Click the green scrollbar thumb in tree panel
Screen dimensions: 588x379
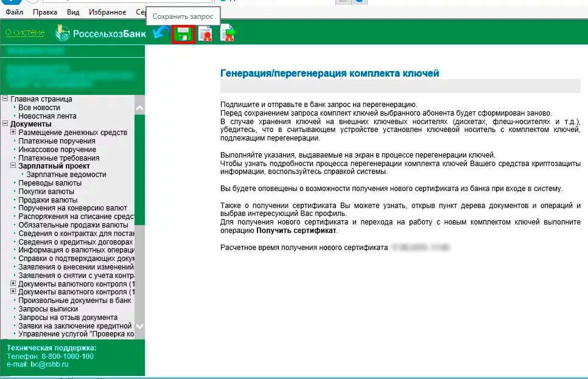[139, 170]
